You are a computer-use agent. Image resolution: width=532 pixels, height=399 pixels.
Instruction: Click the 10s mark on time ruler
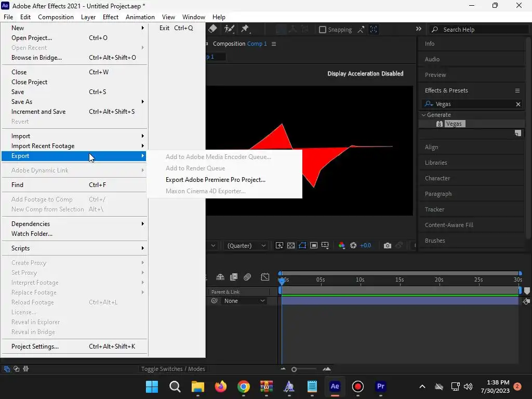click(360, 280)
